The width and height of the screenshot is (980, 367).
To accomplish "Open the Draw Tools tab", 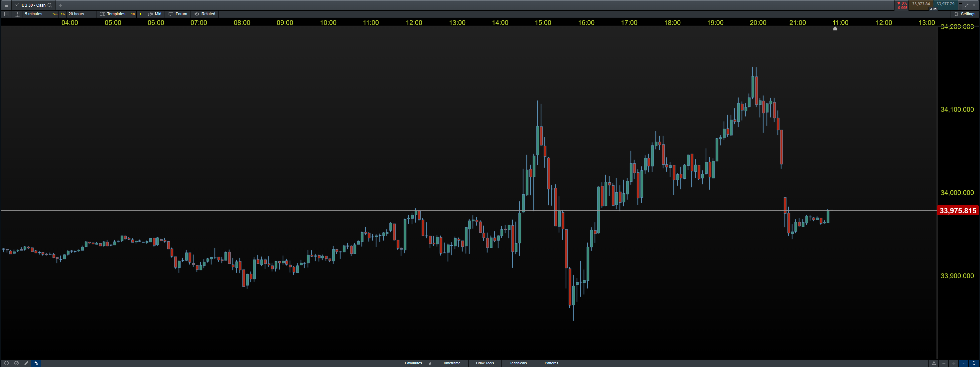I will pos(485,363).
